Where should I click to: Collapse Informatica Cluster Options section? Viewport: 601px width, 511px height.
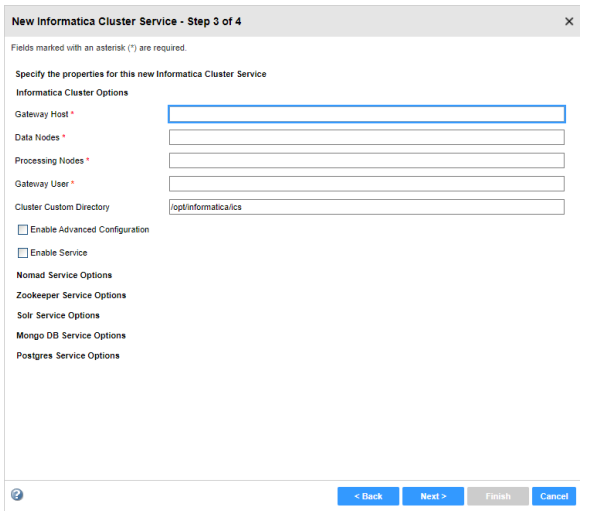click(x=72, y=93)
